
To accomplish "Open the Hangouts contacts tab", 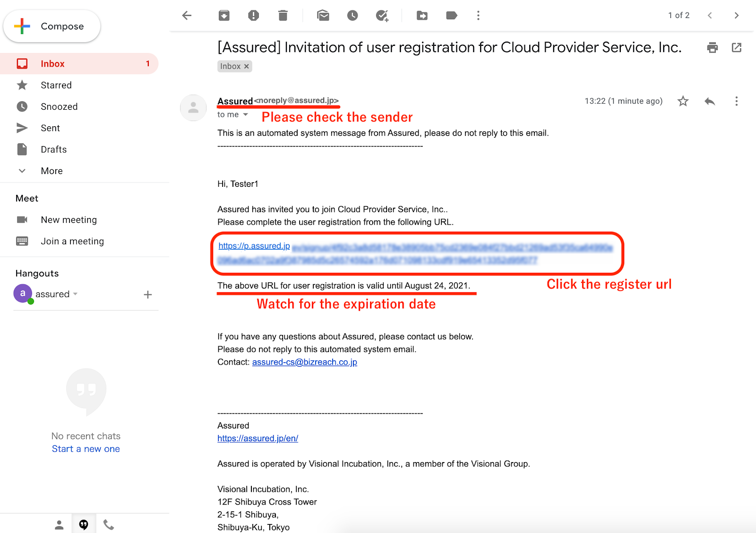I will click(x=59, y=524).
